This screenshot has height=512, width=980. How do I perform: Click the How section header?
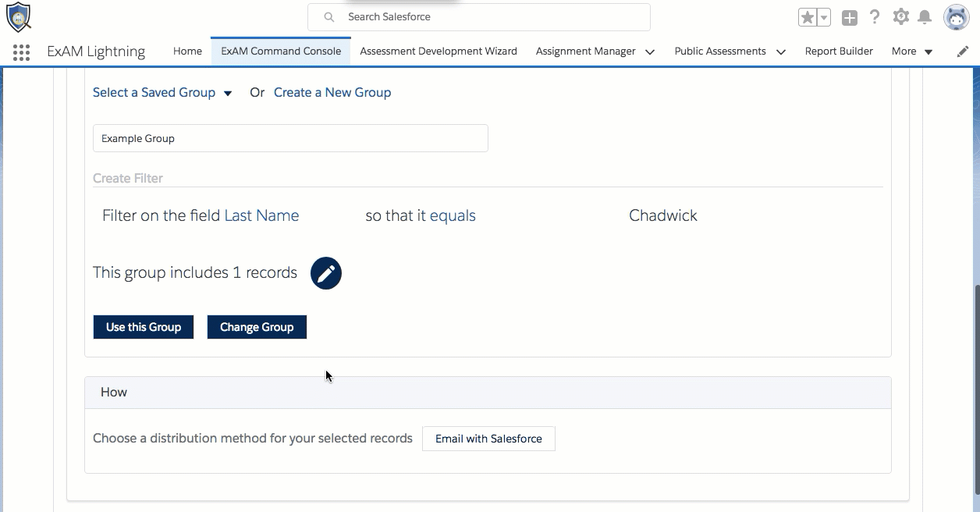[488, 393]
